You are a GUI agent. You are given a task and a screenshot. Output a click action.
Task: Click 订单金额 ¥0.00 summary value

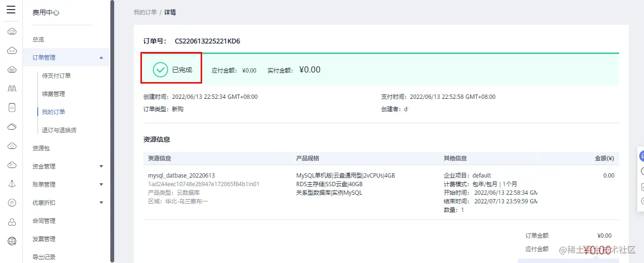tap(604, 236)
